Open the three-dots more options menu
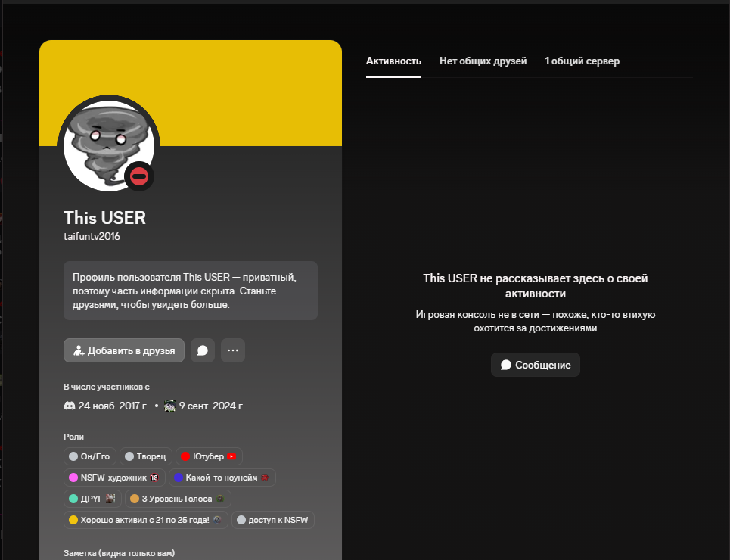Viewport: 730px width, 560px height. [x=233, y=350]
